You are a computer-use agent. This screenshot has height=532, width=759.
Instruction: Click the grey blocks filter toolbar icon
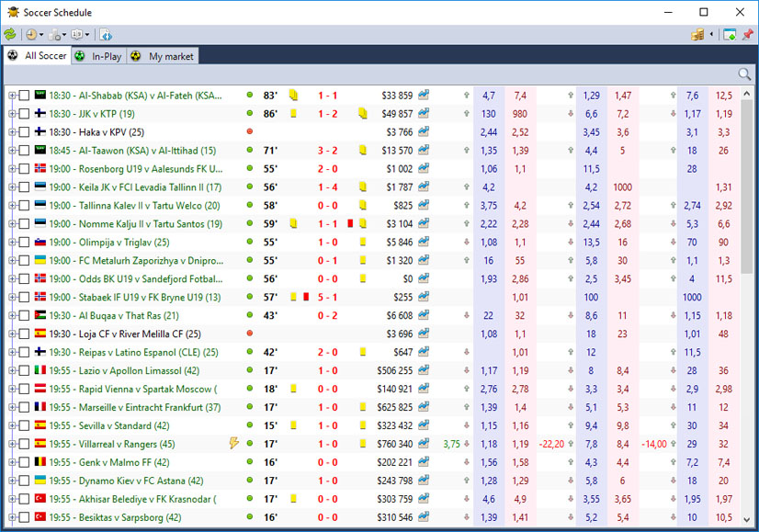(x=55, y=34)
